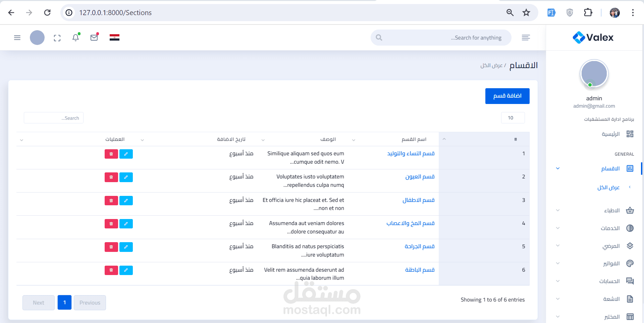Click the magnifier icon in the search bar
644x323 pixels.
379,38
